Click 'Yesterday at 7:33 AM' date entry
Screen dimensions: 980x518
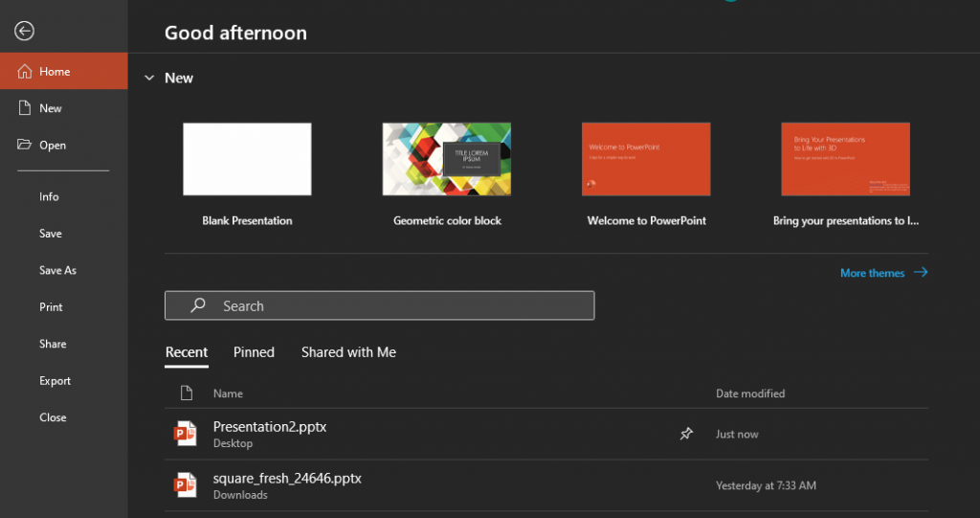766,485
